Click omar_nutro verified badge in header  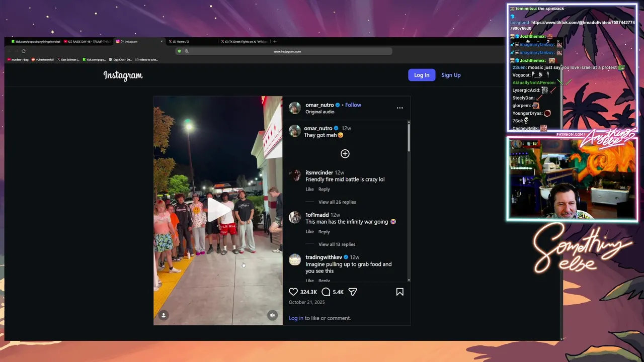[x=338, y=105]
